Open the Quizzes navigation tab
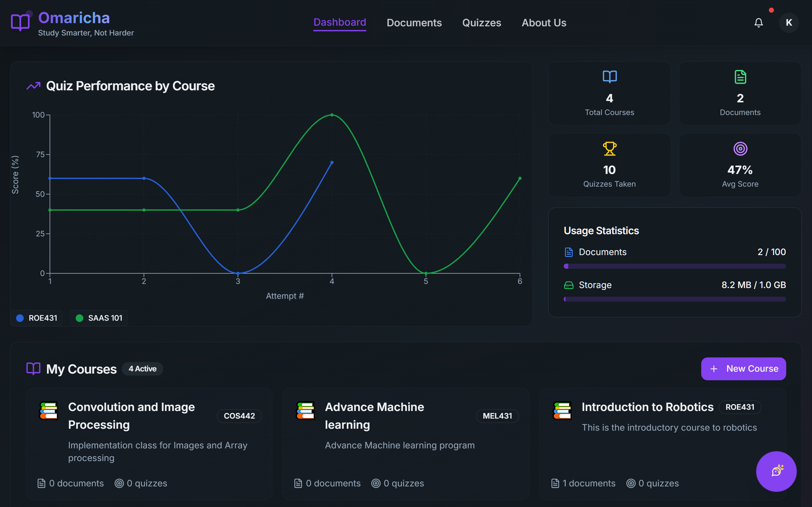Image resolution: width=812 pixels, height=507 pixels. tap(481, 23)
